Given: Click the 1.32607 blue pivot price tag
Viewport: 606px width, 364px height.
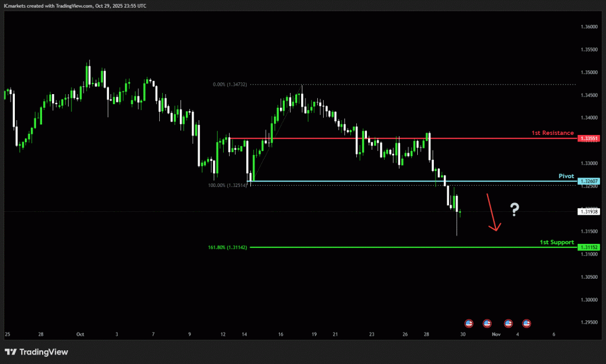Looking at the screenshot, I should click(589, 181).
